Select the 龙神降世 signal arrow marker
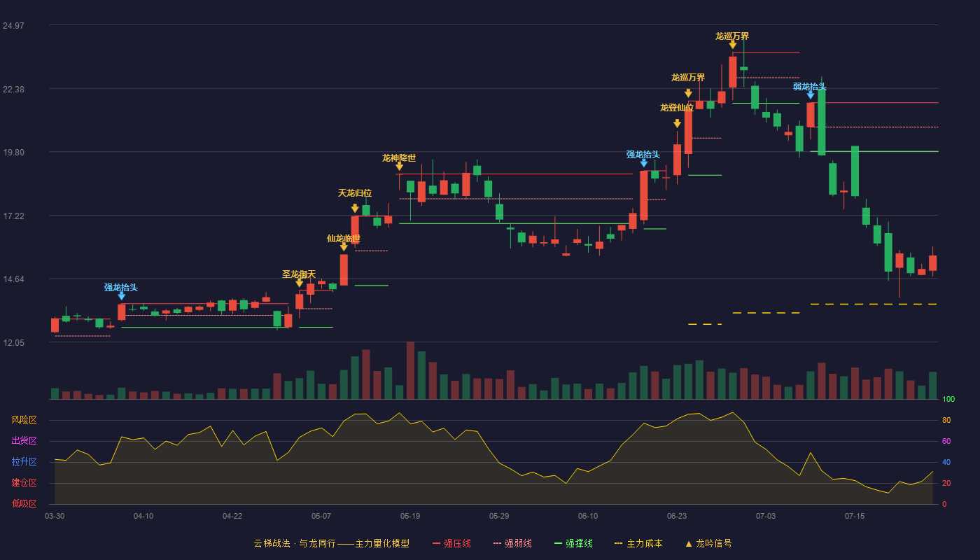 [x=399, y=166]
